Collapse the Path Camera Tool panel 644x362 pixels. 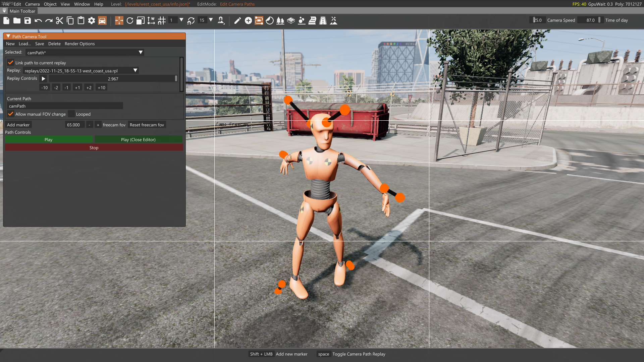coord(8,36)
